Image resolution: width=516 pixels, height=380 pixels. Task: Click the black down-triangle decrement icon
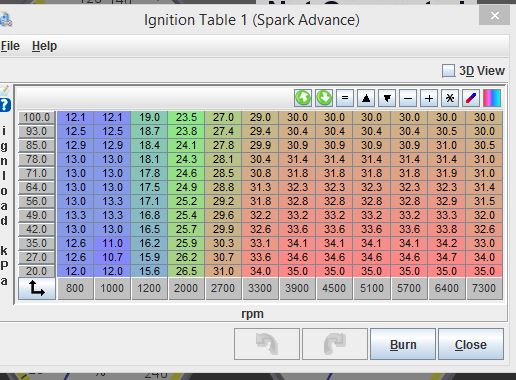(x=387, y=98)
